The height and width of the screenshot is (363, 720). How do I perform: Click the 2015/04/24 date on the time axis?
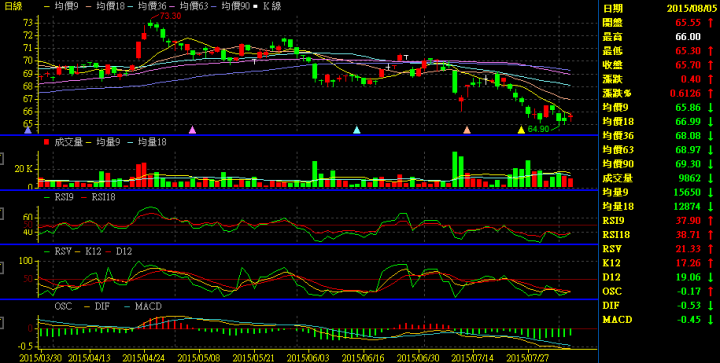(144, 357)
